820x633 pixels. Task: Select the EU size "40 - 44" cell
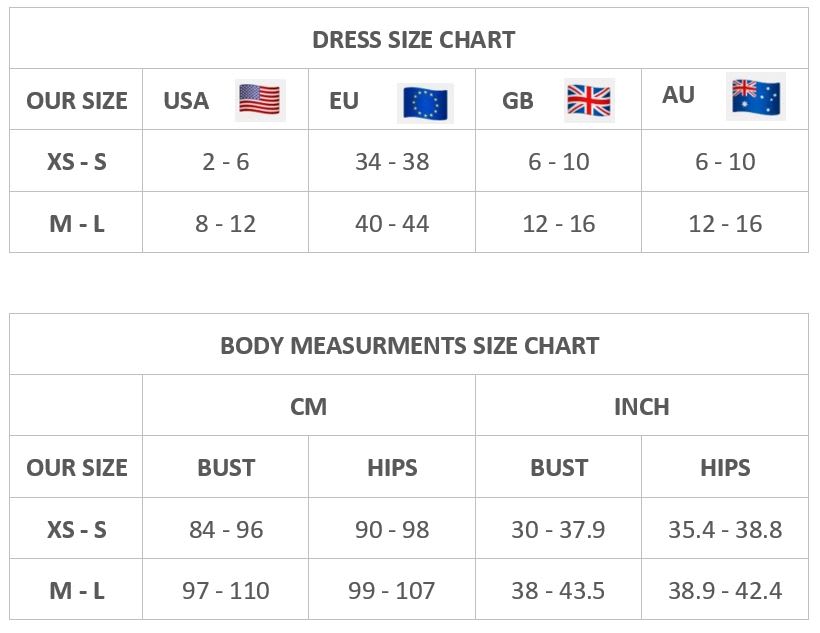391,224
